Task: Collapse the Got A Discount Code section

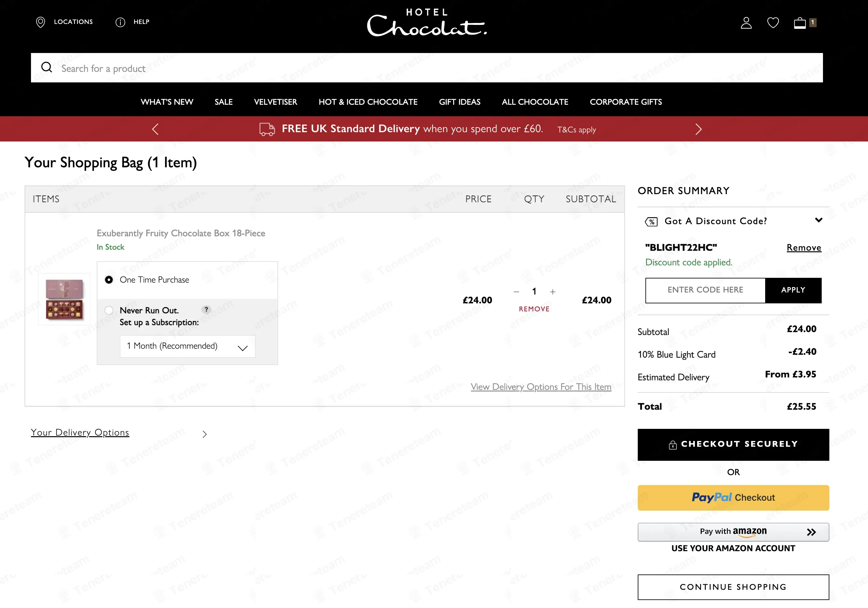Action: tap(819, 220)
